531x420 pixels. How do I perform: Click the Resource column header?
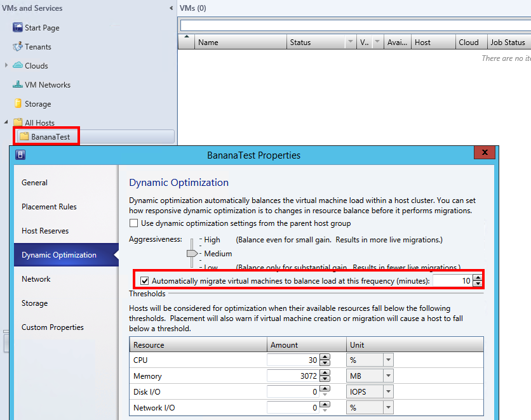[x=198, y=345]
